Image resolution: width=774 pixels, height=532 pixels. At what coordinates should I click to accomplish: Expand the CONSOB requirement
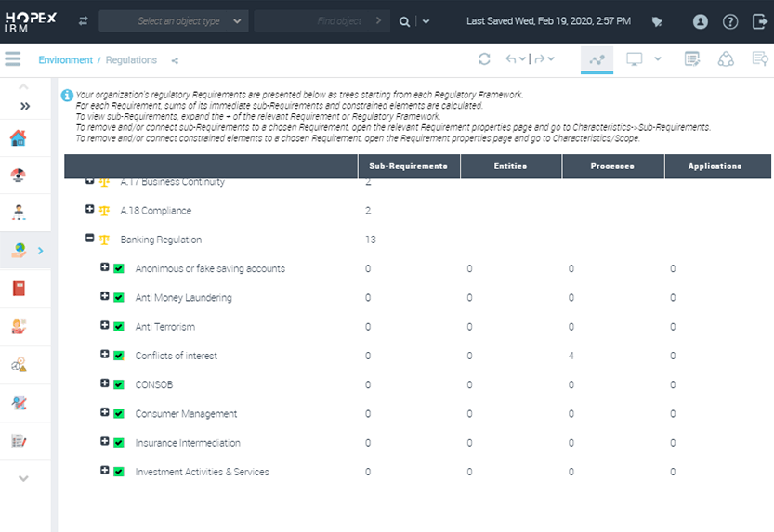point(105,383)
